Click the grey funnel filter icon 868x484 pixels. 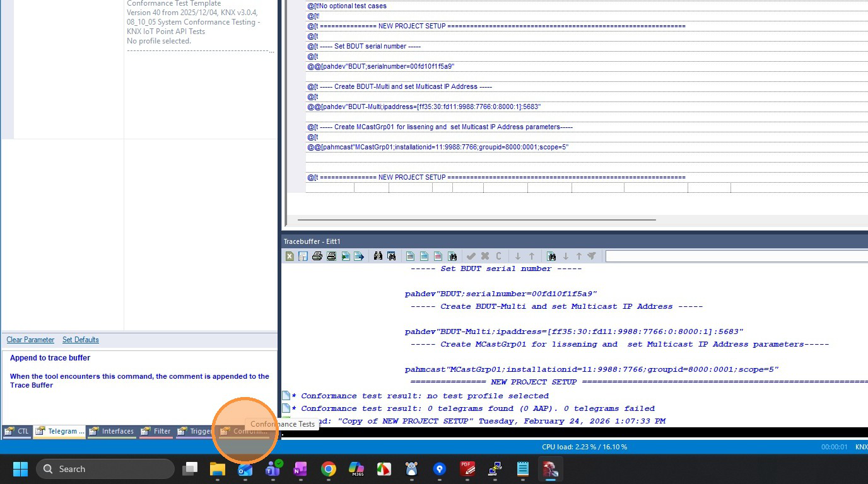[592, 256]
